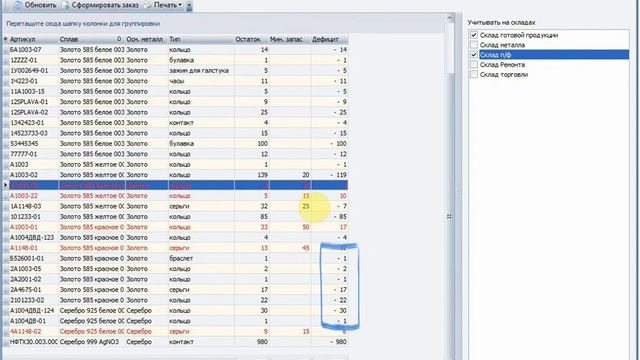The height and width of the screenshot is (360, 640).
Task: Tick the Склад металла checkbox
Action: coord(474,45)
